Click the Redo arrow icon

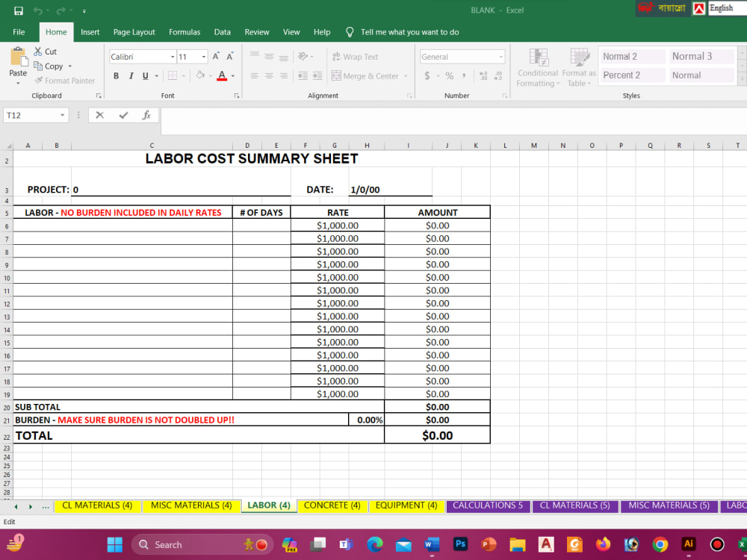61,10
